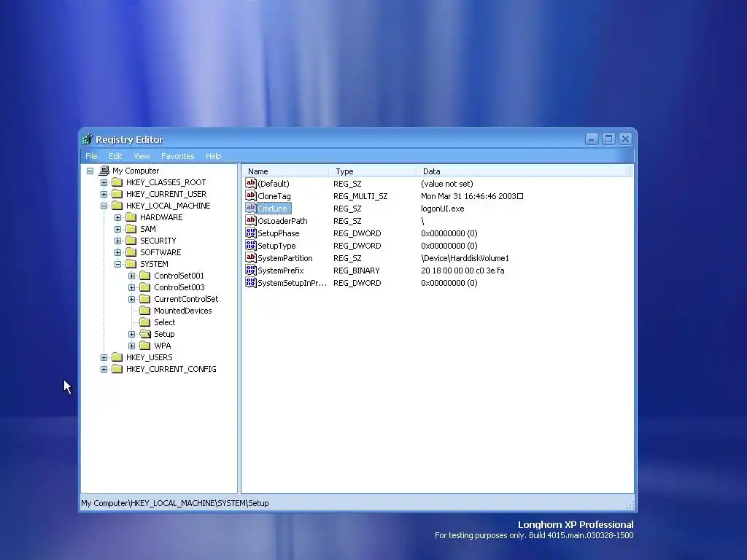This screenshot has width=747, height=560.
Task: Click the string icon beside CloneTag
Action: coord(251,195)
